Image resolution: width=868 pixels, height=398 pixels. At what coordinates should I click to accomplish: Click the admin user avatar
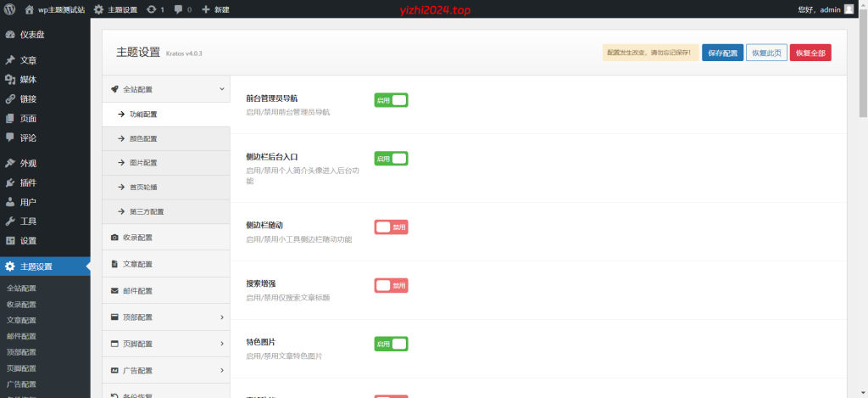849,9
